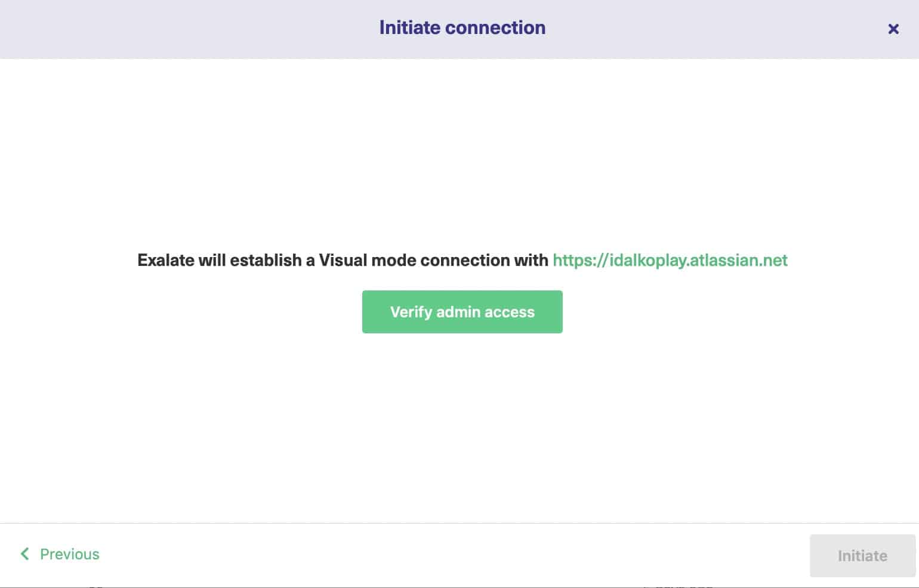
Task: Verify admin access for the Visual mode connection
Action: point(462,311)
